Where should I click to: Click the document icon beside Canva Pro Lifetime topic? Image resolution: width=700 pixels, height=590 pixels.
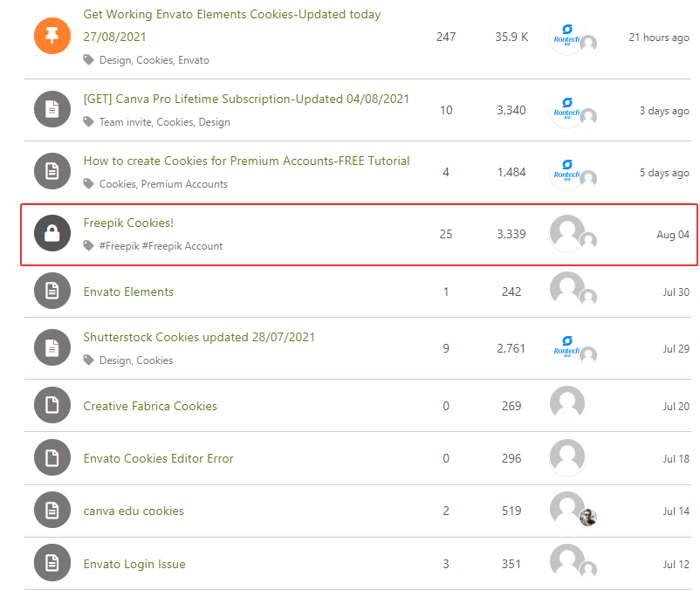(x=52, y=109)
